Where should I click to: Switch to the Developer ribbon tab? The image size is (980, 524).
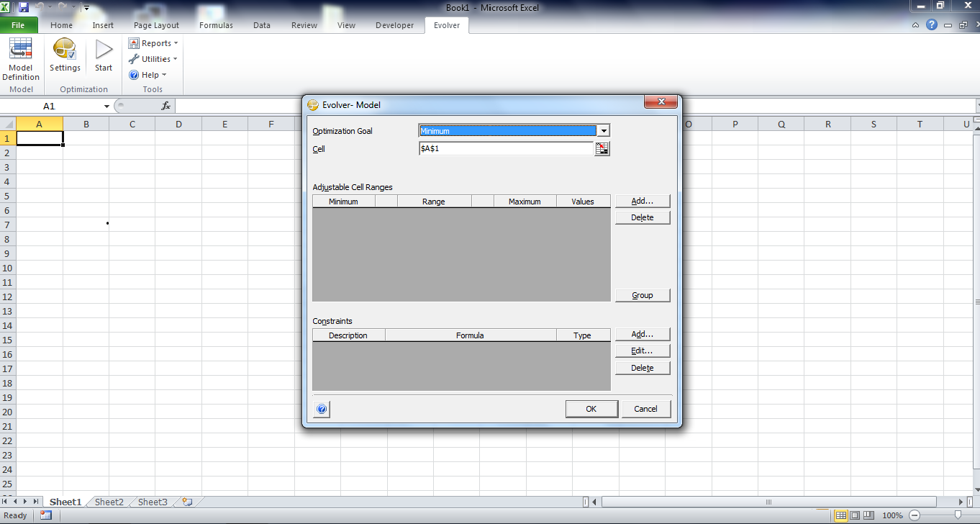coord(394,25)
